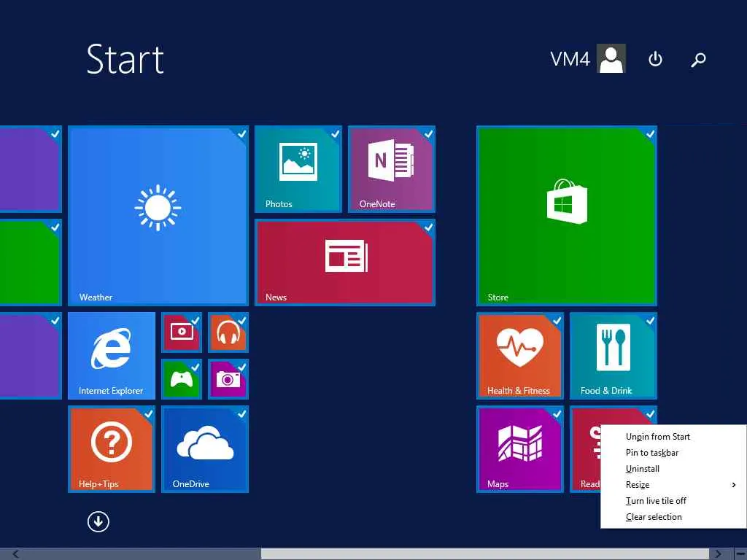Open the News tile
The image size is (747, 560).
(345, 262)
